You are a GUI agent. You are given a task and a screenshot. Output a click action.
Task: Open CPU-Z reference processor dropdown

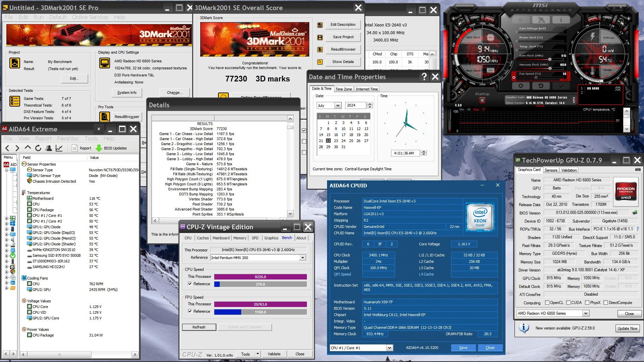(303, 258)
